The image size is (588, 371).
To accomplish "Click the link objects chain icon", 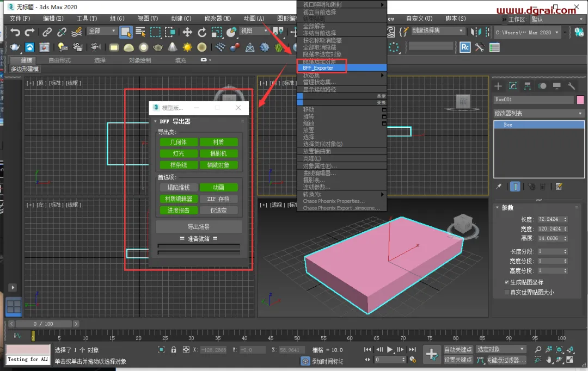I will [47, 32].
